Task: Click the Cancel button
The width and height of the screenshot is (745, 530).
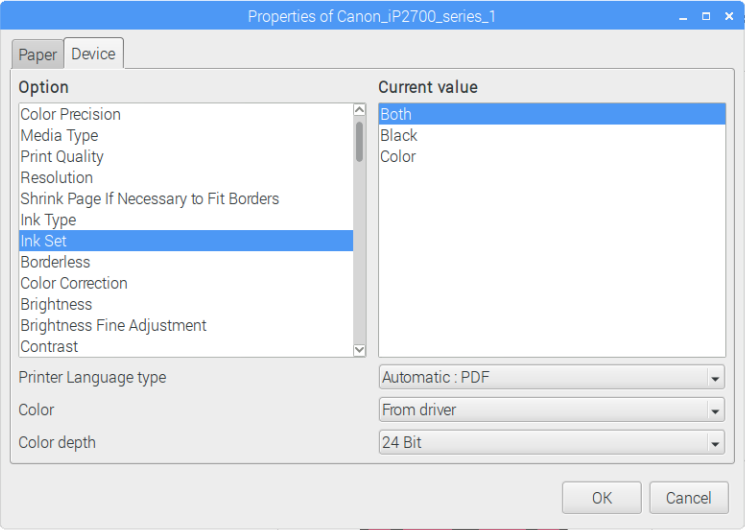Action: pos(688,498)
